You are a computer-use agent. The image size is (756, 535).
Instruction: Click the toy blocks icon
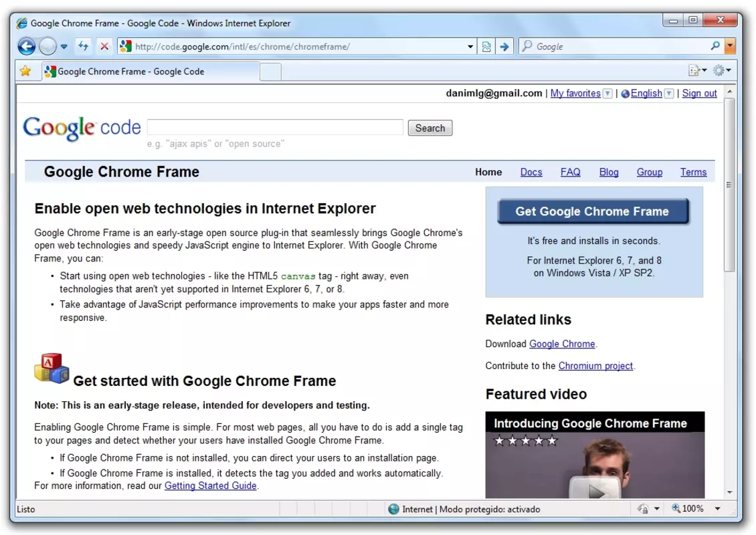click(51, 368)
